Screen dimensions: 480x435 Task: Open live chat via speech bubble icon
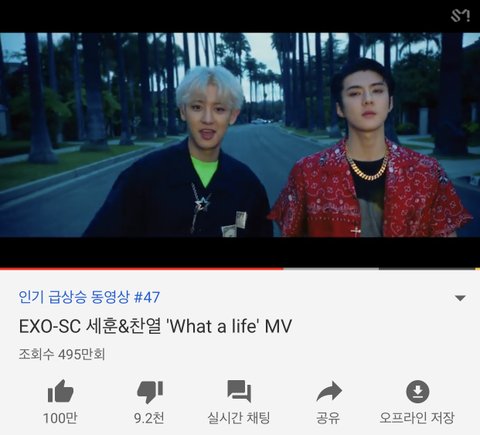239,391
